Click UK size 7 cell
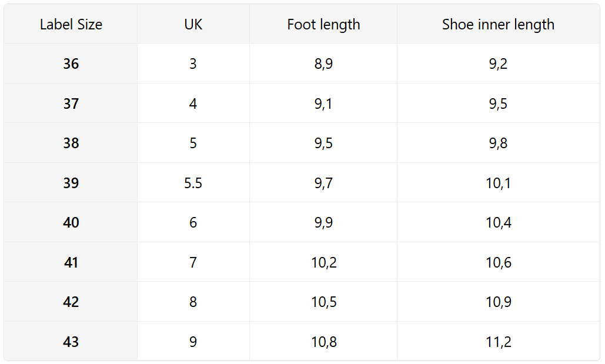This screenshot has height=364, width=605. [x=193, y=262]
